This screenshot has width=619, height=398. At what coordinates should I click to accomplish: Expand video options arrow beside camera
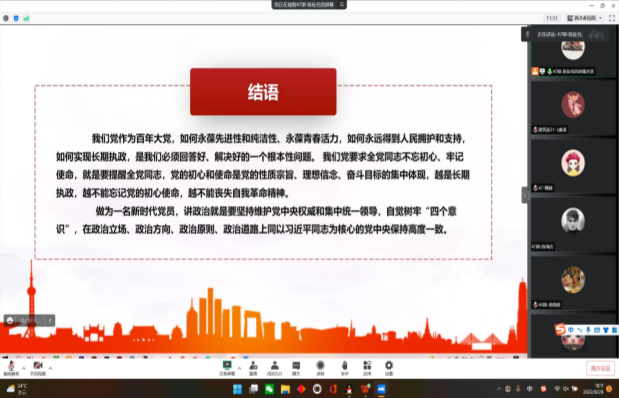point(50,368)
